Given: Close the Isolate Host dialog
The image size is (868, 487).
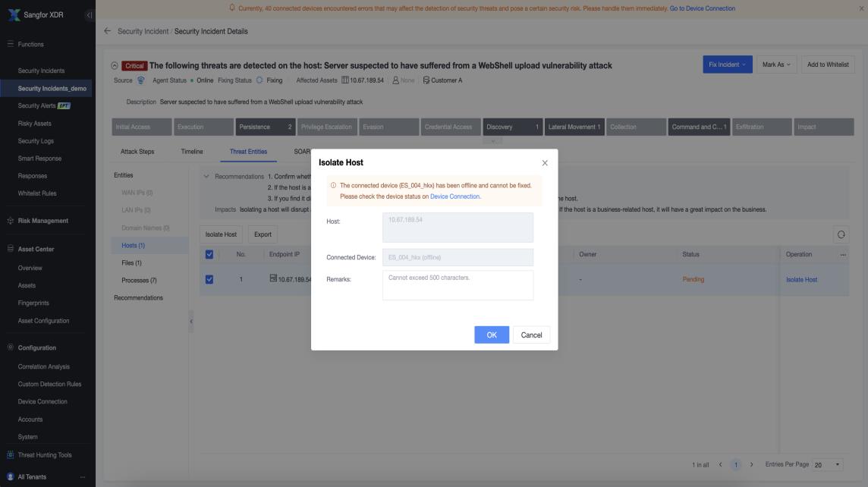Looking at the screenshot, I should click(x=545, y=162).
